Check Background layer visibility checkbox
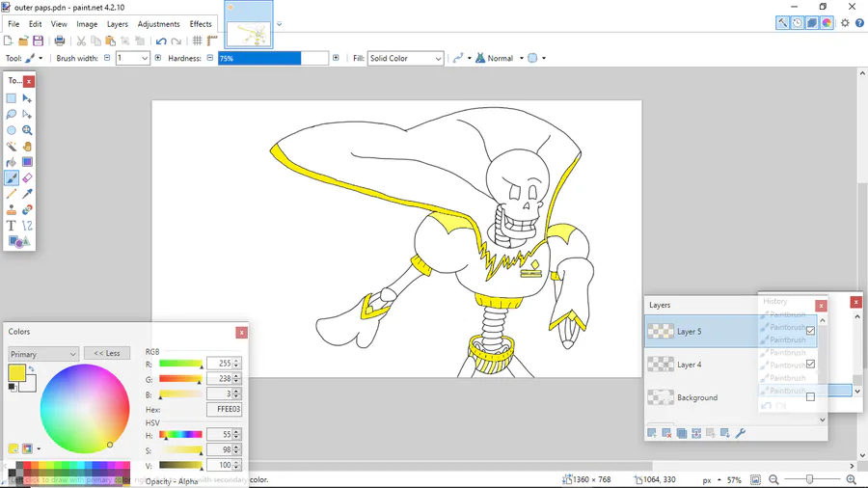This screenshot has width=868, height=488. pos(810,397)
